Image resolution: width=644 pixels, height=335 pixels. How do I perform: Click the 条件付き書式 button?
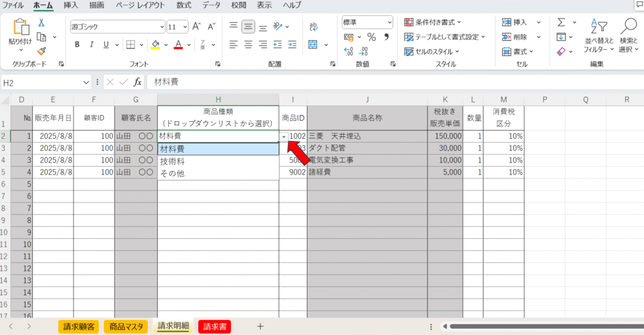433,22
